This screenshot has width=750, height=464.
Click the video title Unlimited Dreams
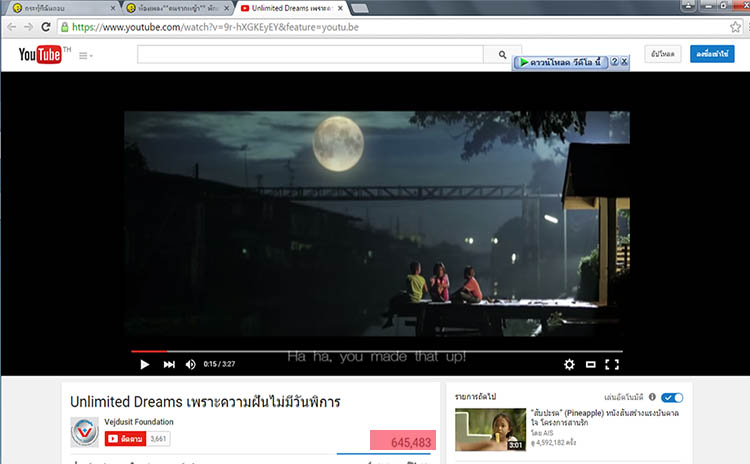click(x=205, y=402)
